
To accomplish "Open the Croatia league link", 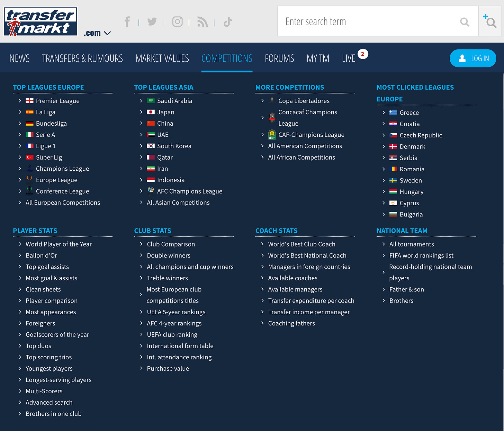I will 409,124.
